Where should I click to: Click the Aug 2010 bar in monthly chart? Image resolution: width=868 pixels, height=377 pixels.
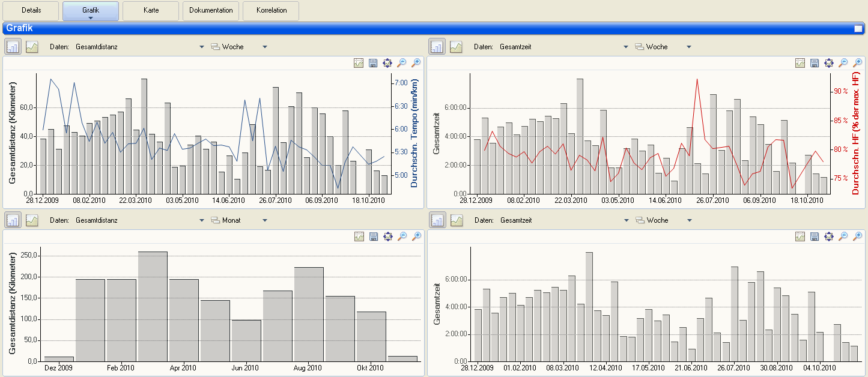[309, 314]
